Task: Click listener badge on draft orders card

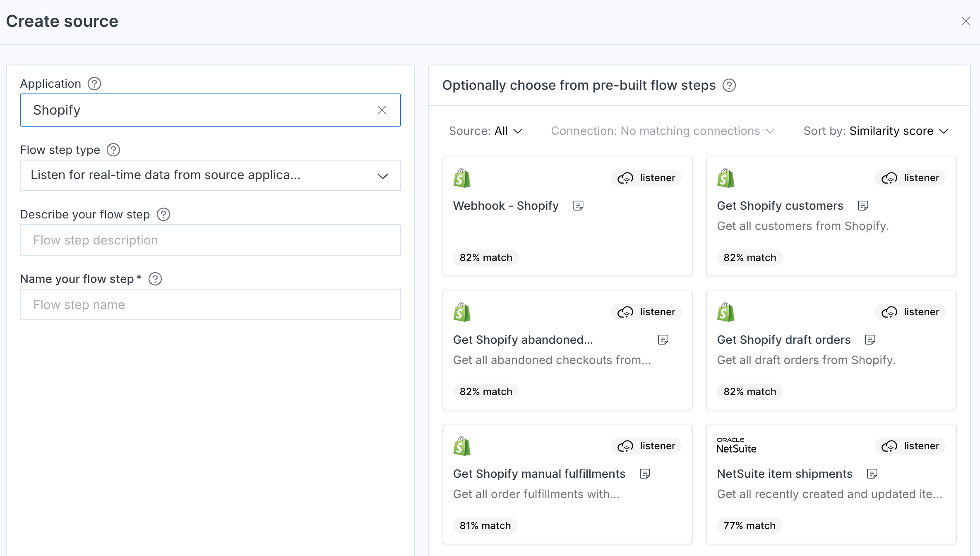Action: point(910,312)
